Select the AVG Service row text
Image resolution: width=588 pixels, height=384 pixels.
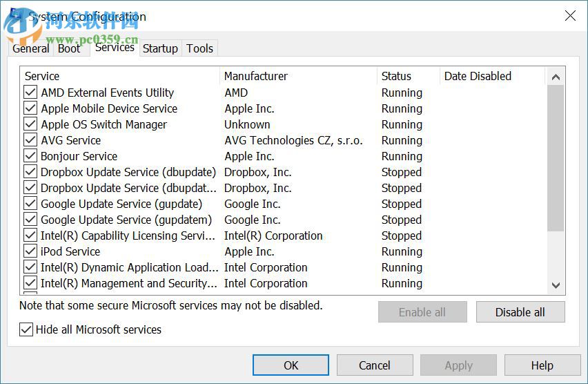coord(71,140)
